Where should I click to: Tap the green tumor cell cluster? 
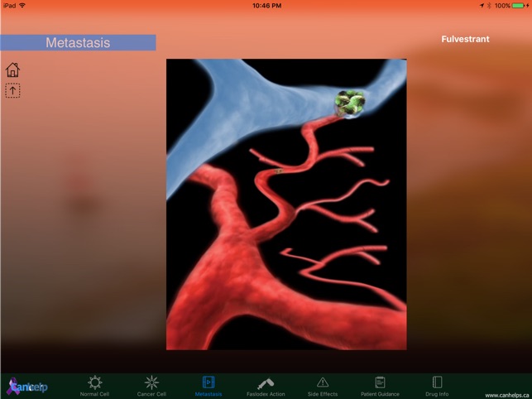point(350,103)
